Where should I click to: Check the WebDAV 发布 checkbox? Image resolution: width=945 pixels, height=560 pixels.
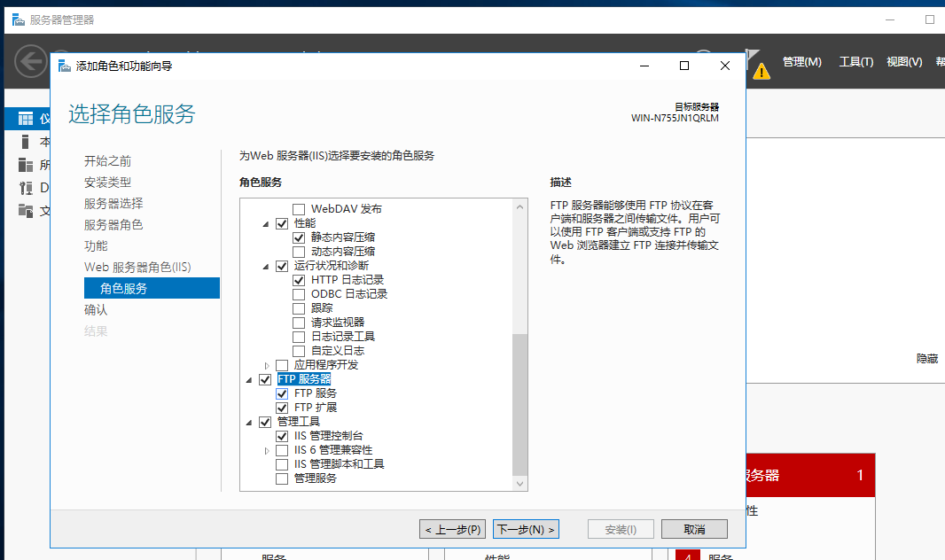[x=299, y=209]
